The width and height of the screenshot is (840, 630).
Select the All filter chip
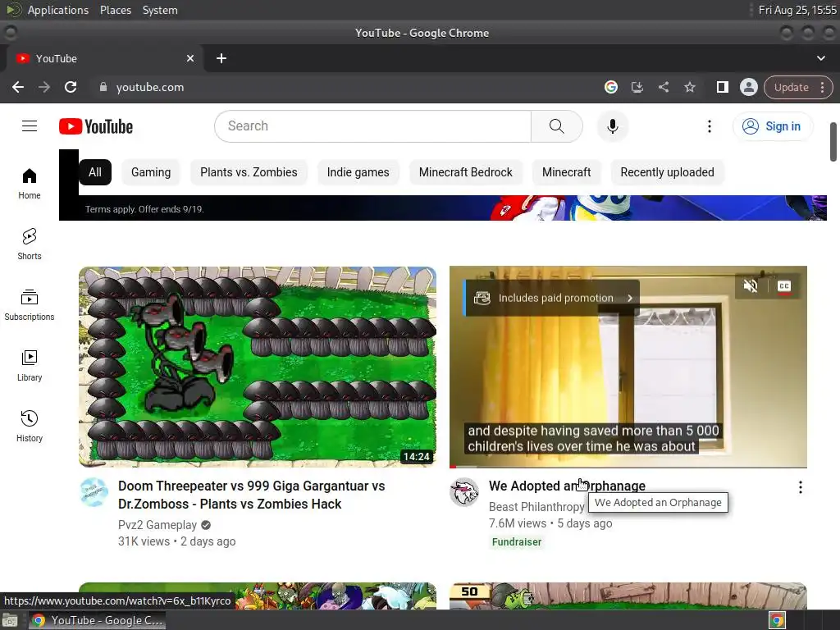95,172
